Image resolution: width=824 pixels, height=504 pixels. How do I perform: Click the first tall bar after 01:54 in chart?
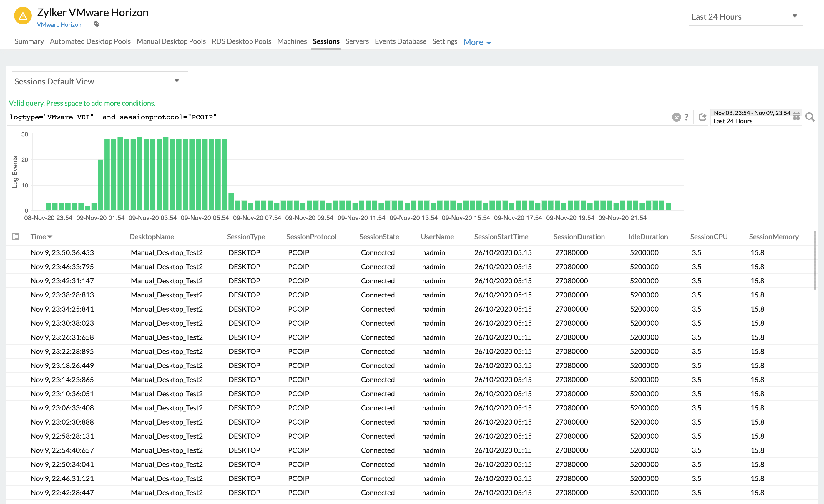(107, 174)
